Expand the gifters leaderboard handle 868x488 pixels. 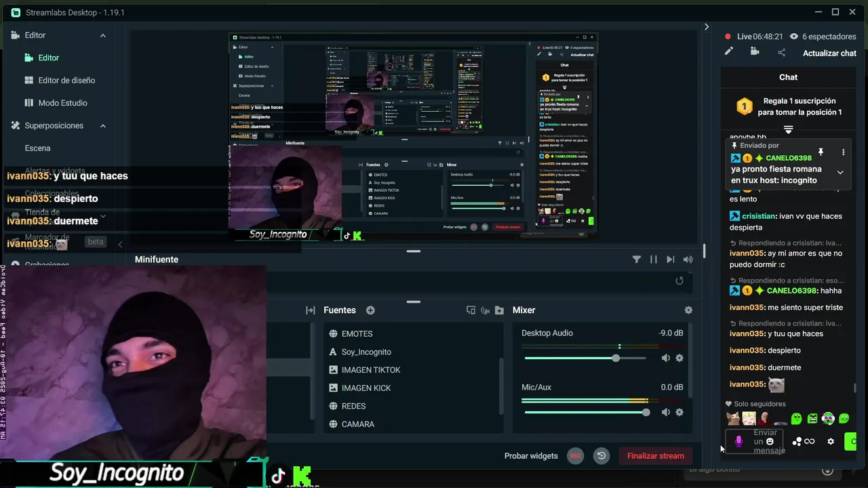[788, 129]
